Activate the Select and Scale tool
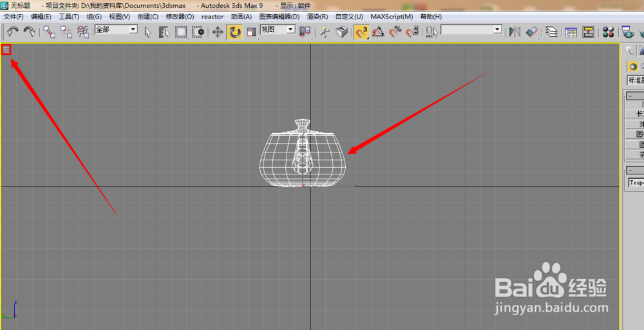Image resolution: width=644 pixels, height=330 pixels. pyautogui.click(x=251, y=32)
